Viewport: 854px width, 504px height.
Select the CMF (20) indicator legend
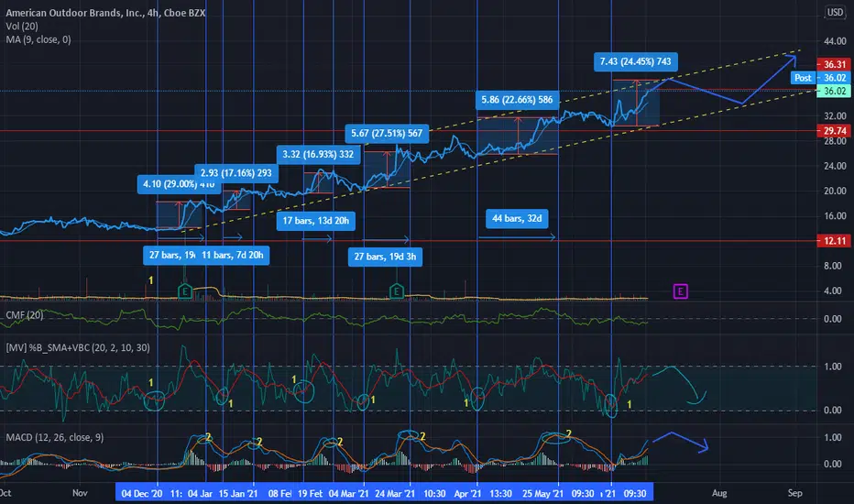25,315
